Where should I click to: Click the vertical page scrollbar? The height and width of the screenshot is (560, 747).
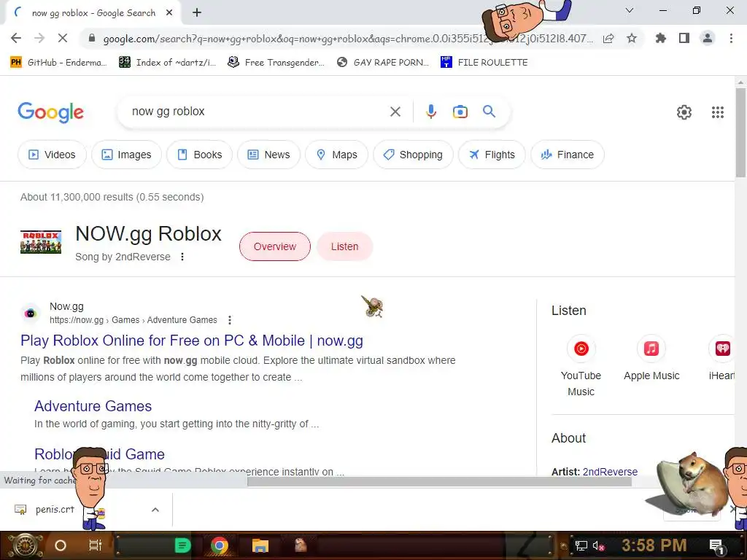(740, 133)
